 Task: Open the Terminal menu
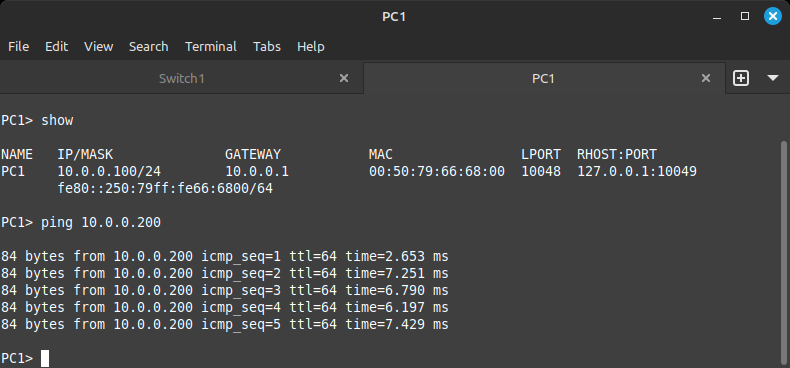[x=211, y=46]
